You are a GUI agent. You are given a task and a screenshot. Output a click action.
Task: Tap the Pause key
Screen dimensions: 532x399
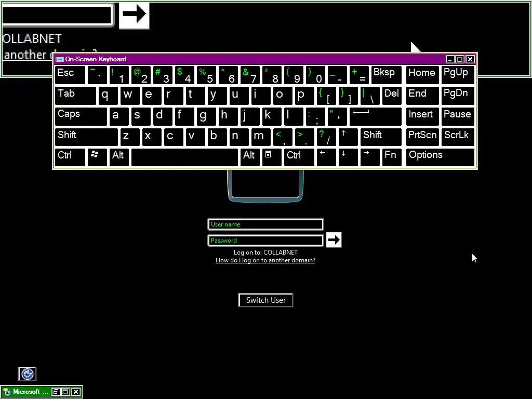pos(458,116)
